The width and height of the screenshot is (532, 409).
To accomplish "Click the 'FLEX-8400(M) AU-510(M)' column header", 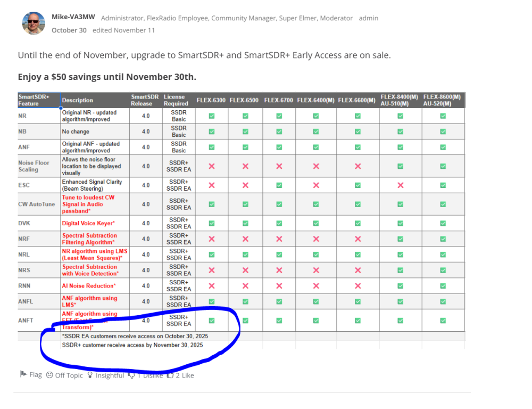I will coord(400,100).
